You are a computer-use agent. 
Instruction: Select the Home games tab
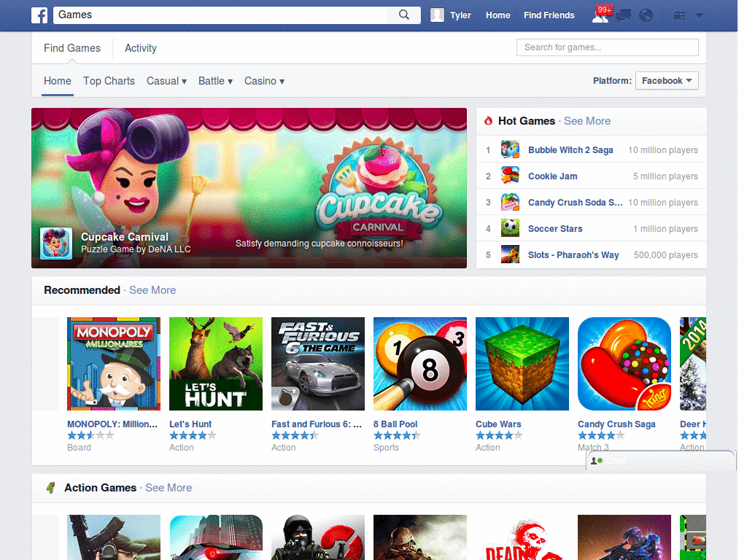coord(58,81)
